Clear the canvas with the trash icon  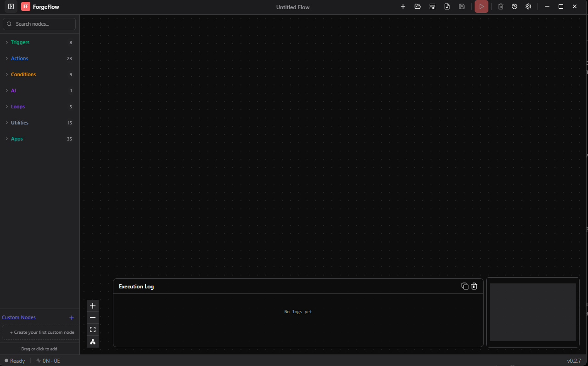500,6
